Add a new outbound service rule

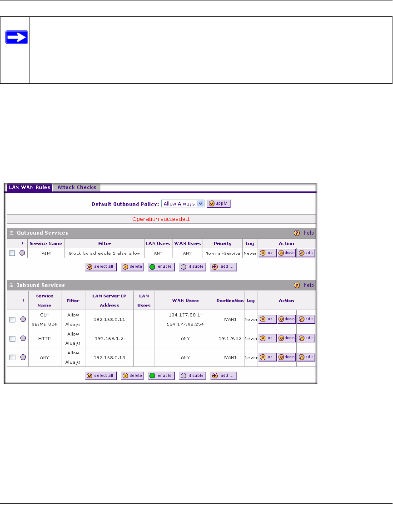(224, 267)
